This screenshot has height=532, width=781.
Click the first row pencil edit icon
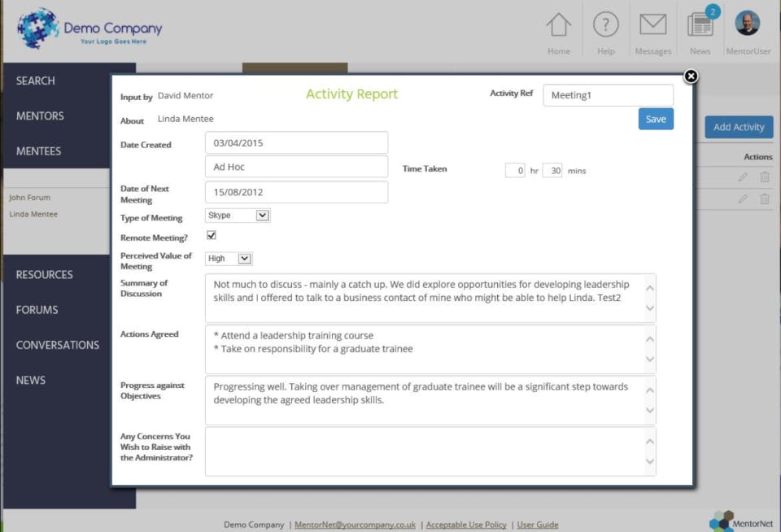tap(743, 177)
